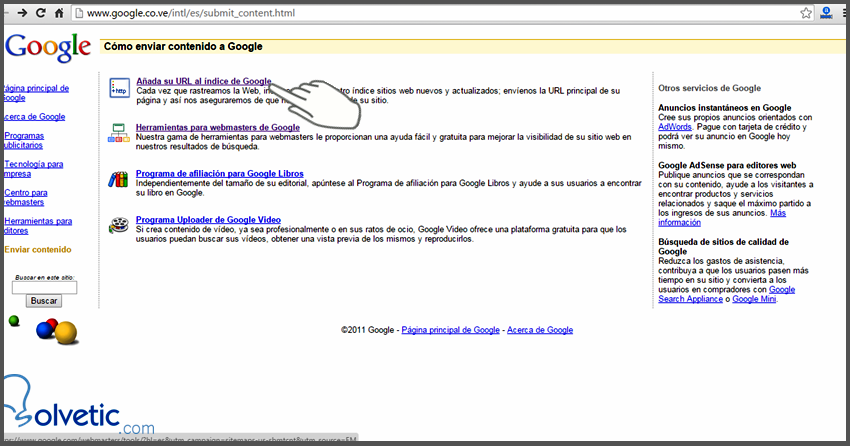Click 'Anuncios instantáneos en Google' heading
Screen dimensions: 850x446
click(725, 108)
